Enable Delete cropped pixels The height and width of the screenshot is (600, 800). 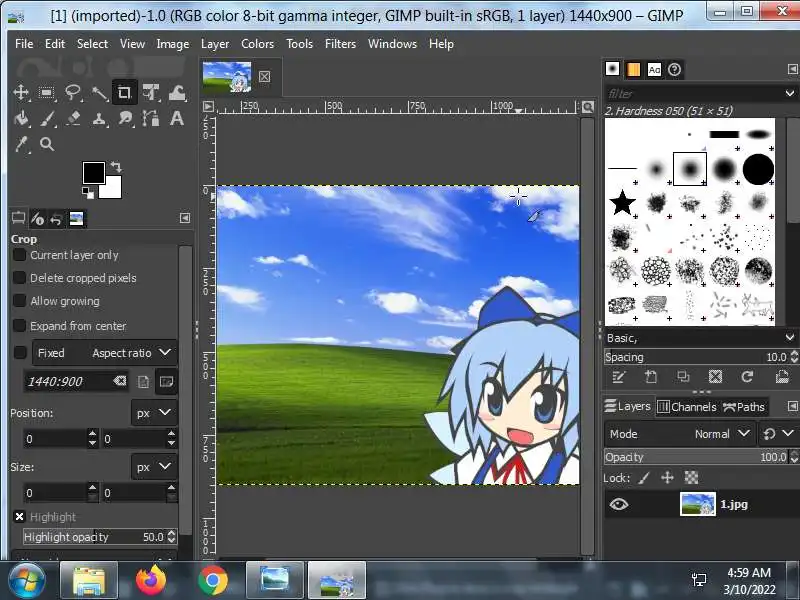tap(19, 278)
